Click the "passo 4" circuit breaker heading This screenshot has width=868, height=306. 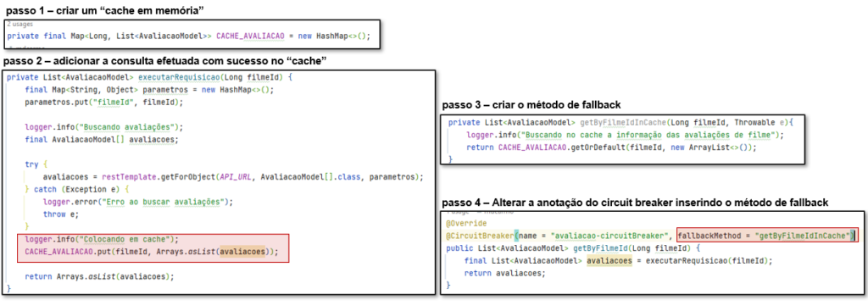point(635,203)
